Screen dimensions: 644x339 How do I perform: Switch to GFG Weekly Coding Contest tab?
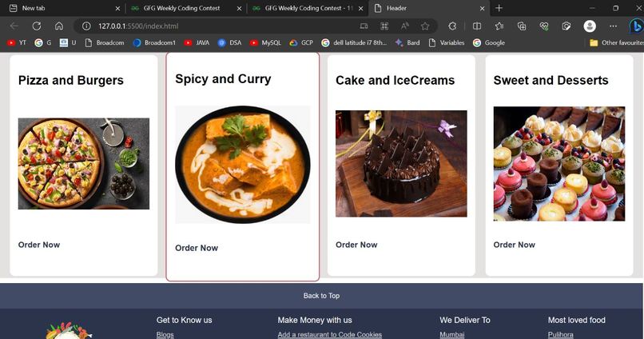coord(185,8)
